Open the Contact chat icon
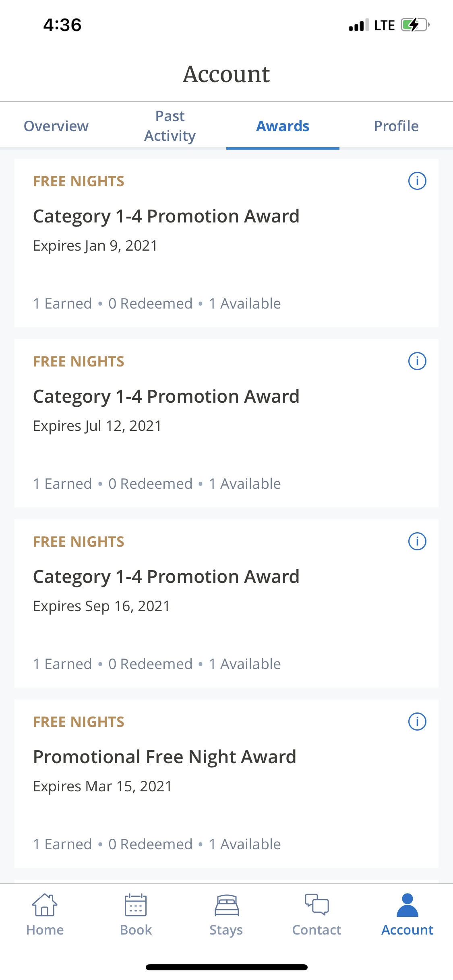The width and height of the screenshot is (453, 980). pos(317,904)
